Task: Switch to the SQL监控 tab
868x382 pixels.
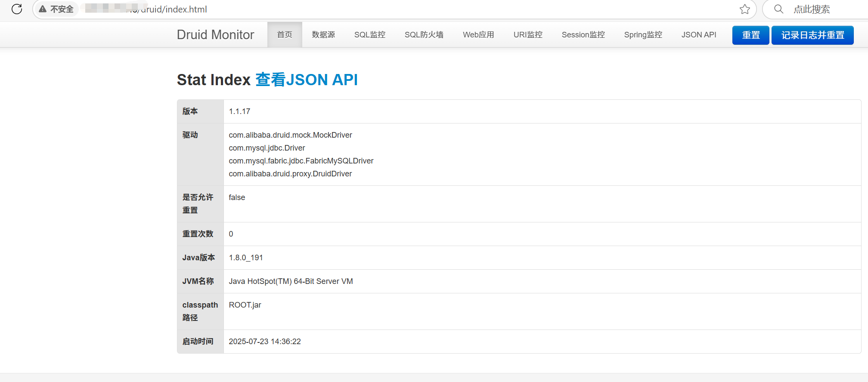Action: pos(370,34)
